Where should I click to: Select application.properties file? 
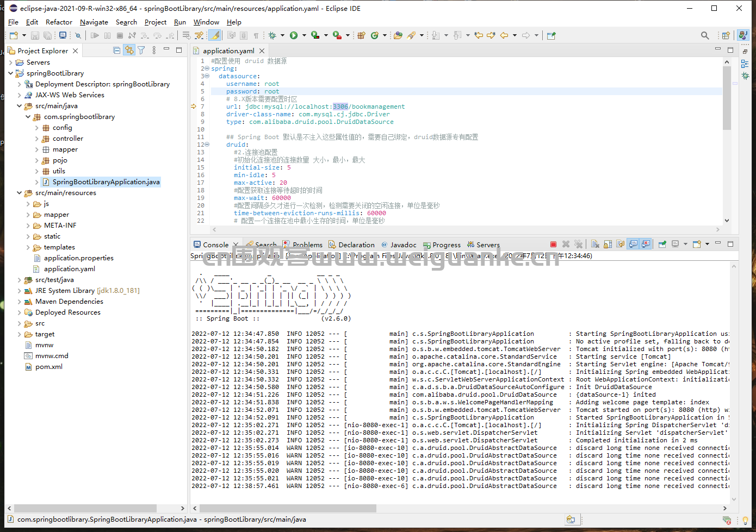79,258
